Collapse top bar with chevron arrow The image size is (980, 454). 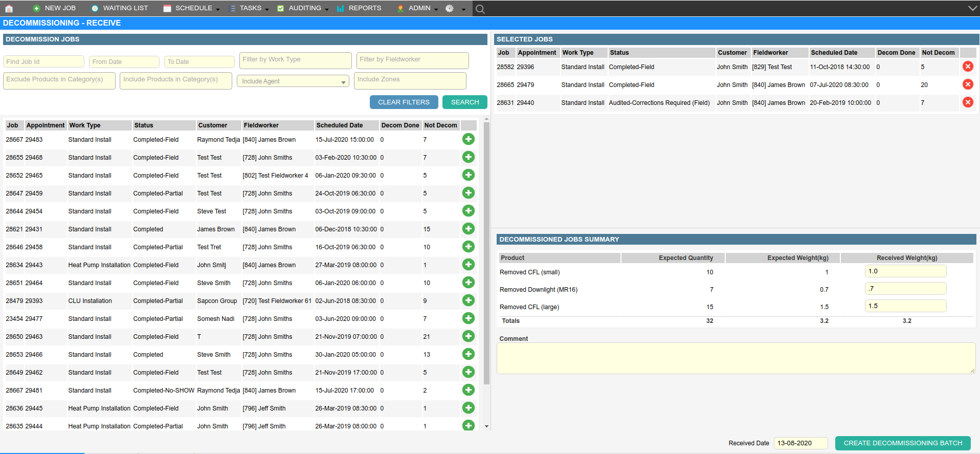click(972, 8)
